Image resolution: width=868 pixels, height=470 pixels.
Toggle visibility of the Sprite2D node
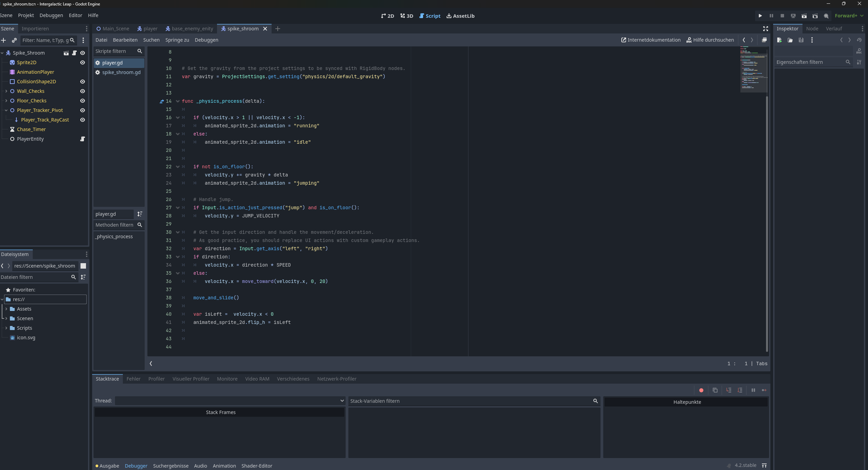pos(82,62)
